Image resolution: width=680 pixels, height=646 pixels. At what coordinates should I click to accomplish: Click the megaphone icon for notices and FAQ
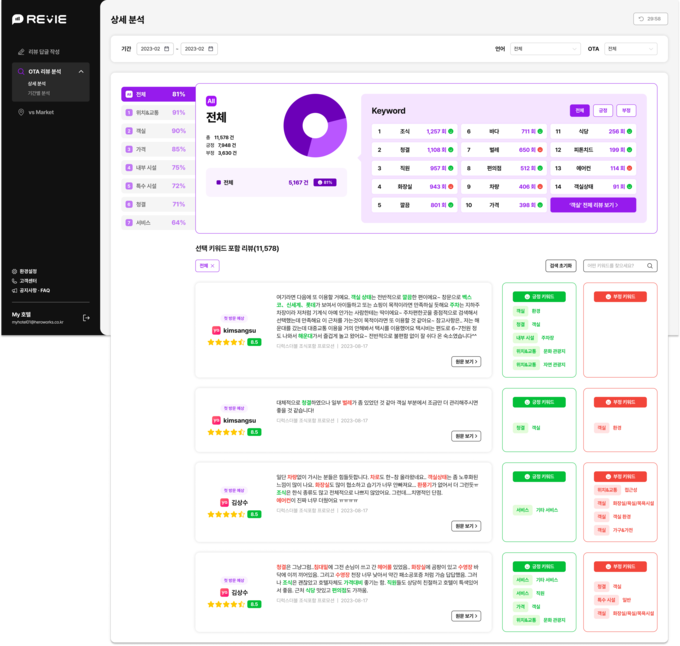coord(14,290)
